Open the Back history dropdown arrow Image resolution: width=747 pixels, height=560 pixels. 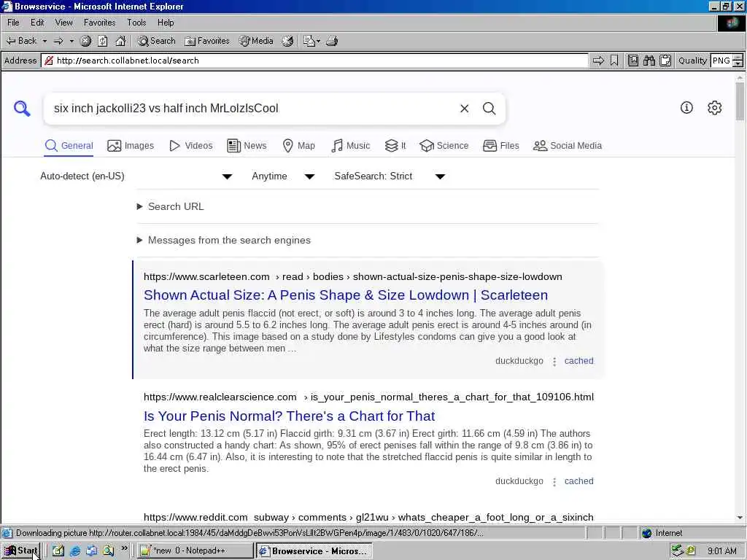click(x=44, y=41)
